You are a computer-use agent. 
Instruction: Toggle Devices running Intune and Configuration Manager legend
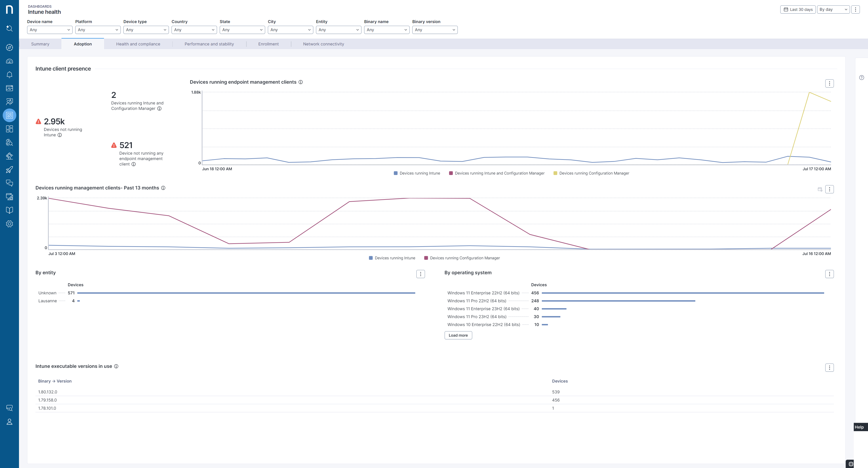499,173
